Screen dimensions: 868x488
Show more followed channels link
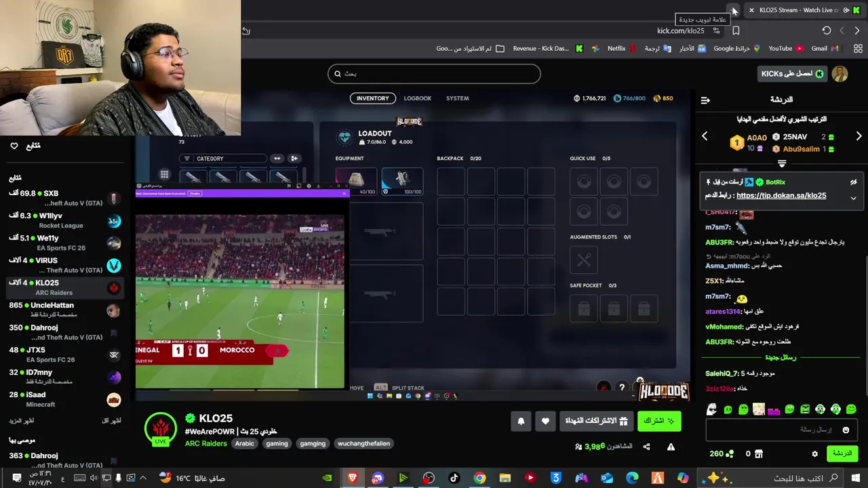click(22, 421)
